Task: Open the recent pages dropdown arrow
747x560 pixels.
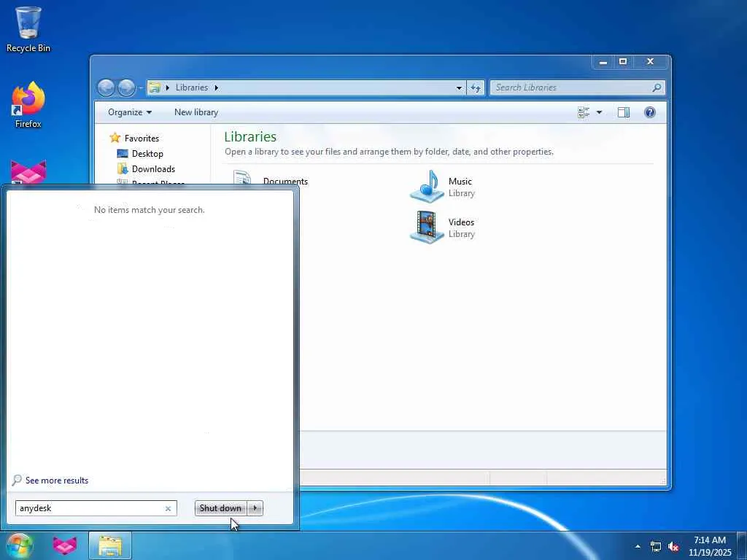Action: point(140,88)
